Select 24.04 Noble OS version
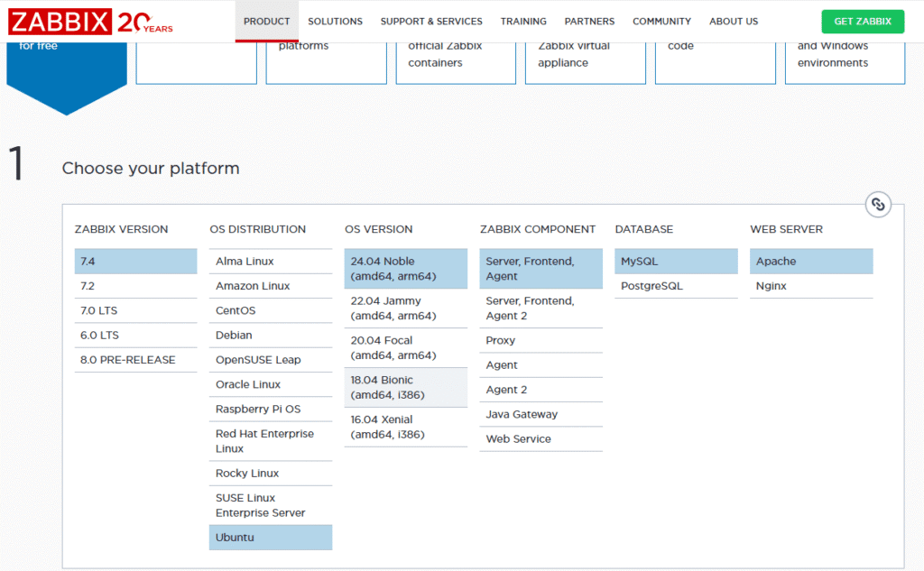 pyautogui.click(x=406, y=269)
